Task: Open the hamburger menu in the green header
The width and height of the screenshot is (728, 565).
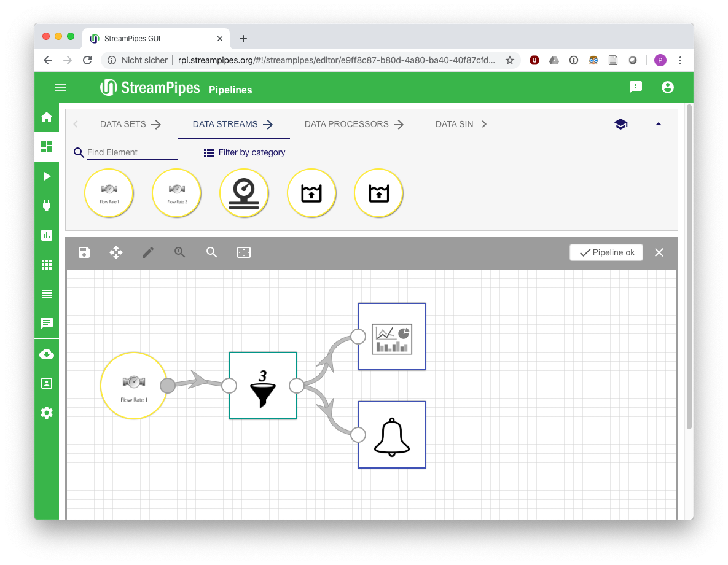Action: pyautogui.click(x=60, y=87)
